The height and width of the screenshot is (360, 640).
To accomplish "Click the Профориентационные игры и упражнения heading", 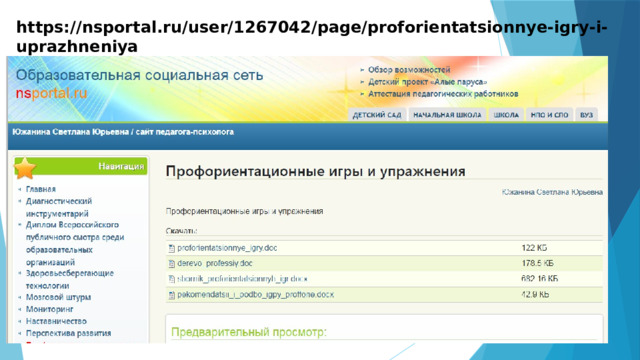I will point(316,171).
